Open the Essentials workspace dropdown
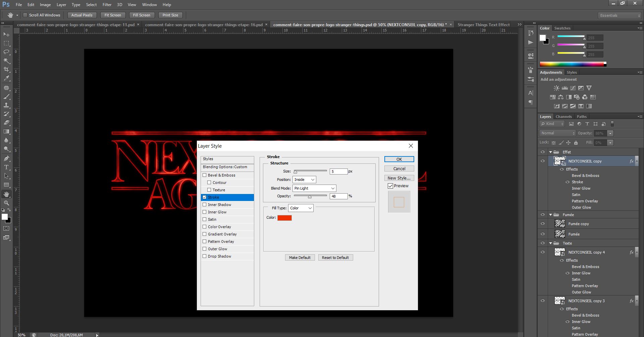Image resolution: width=644 pixels, height=337 pixels. [x=619, y=15]
